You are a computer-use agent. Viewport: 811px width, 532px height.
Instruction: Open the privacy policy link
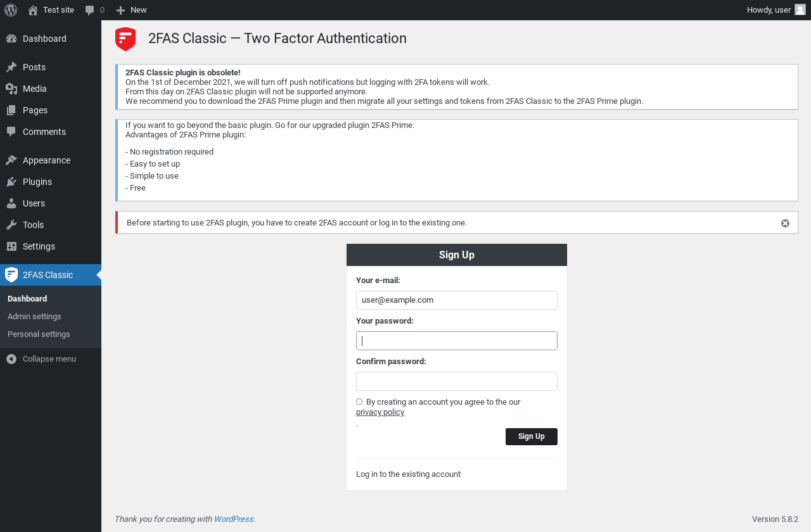[380, 412]
